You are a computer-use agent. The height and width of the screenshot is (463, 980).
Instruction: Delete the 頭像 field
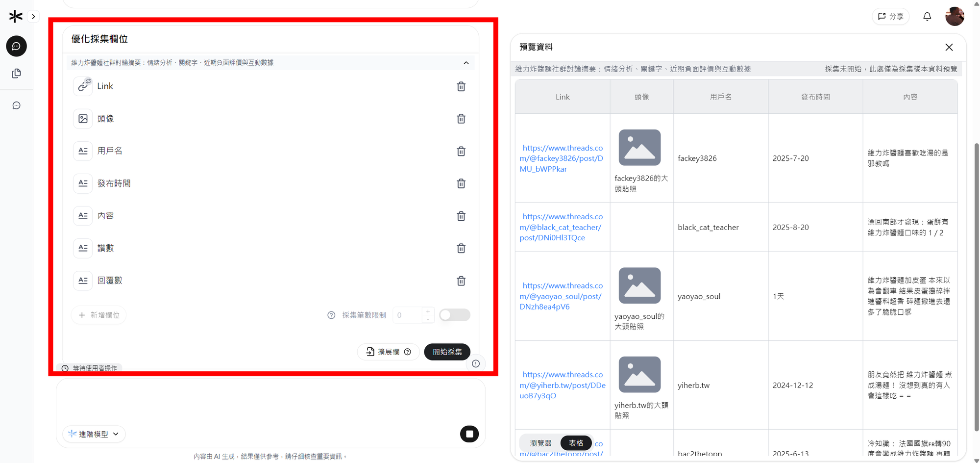pyautogui.click(x=461, y=119)
